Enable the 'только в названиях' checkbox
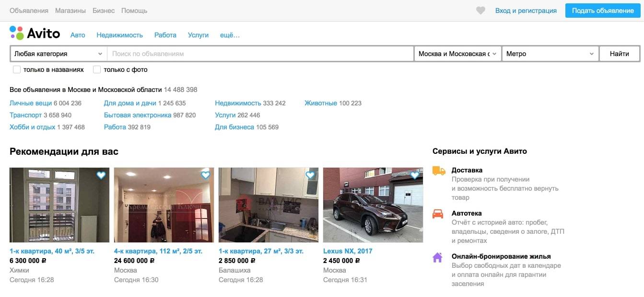This screenshot has height=297, width=644. tap(17, 69)
